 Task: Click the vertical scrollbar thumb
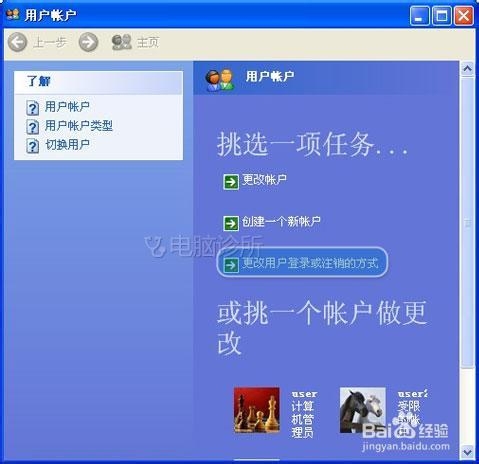tap(468, 222)
